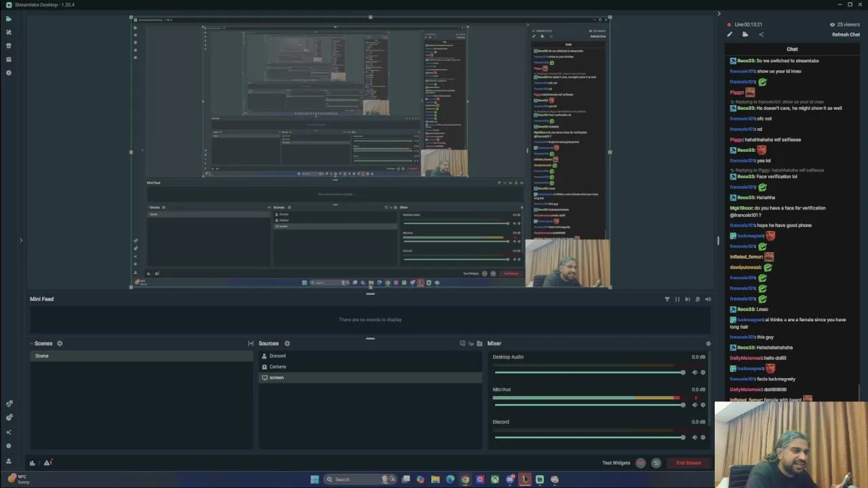Click Test Widgets
Viewport: 868px width, 488px height.
(x=616, y=463)
